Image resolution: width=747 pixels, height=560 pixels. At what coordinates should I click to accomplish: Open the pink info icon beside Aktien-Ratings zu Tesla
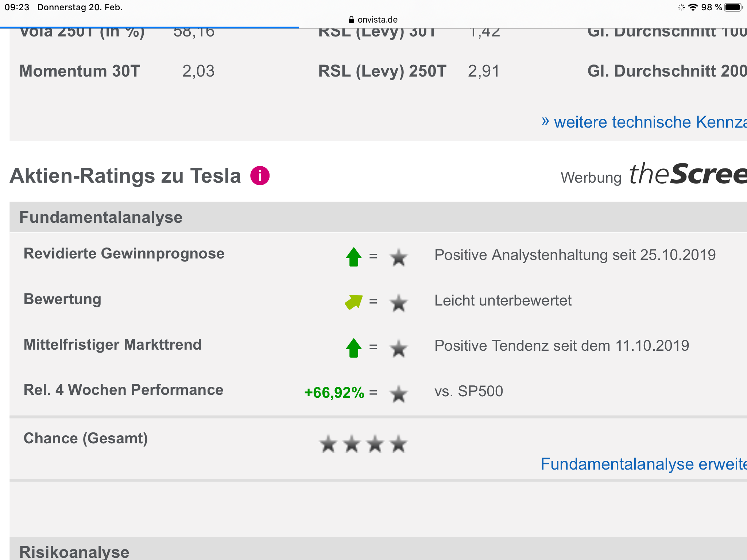point(259,176)
